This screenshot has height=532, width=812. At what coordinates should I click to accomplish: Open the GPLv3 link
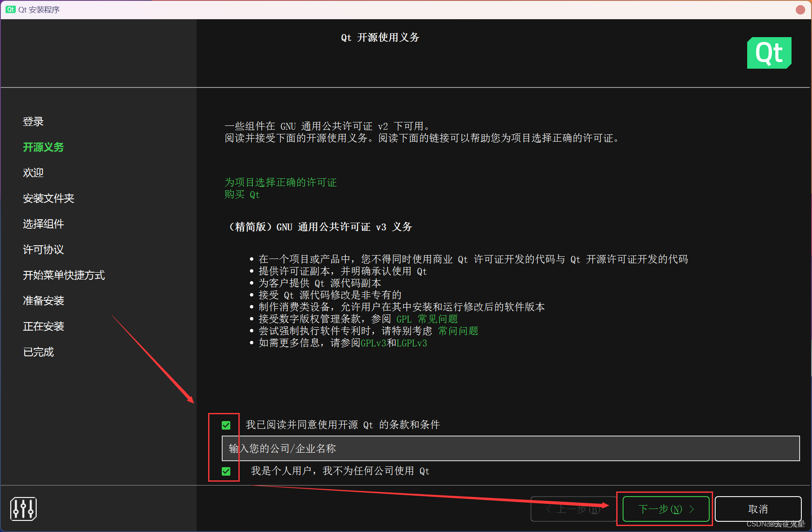pyautogui.click(x=374, y=343)
